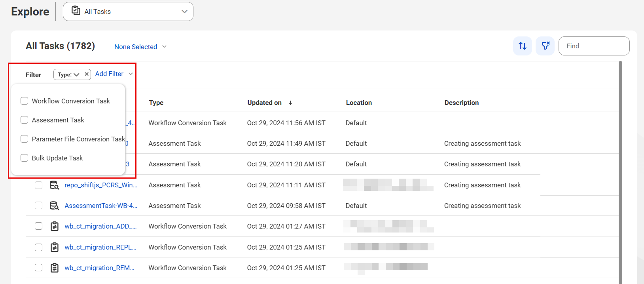The height and width of the screenshot is (284, 644).
Task: Click the task icon beside wb_ct_migration_REM
Action: click(x=55, y=268)
